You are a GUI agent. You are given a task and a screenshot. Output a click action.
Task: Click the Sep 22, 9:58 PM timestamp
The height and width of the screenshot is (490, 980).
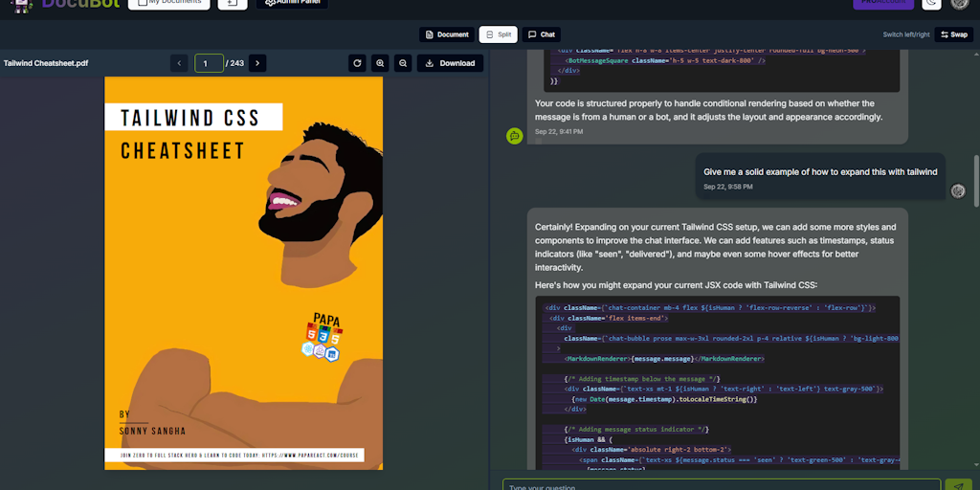click(x=727, y=187)
